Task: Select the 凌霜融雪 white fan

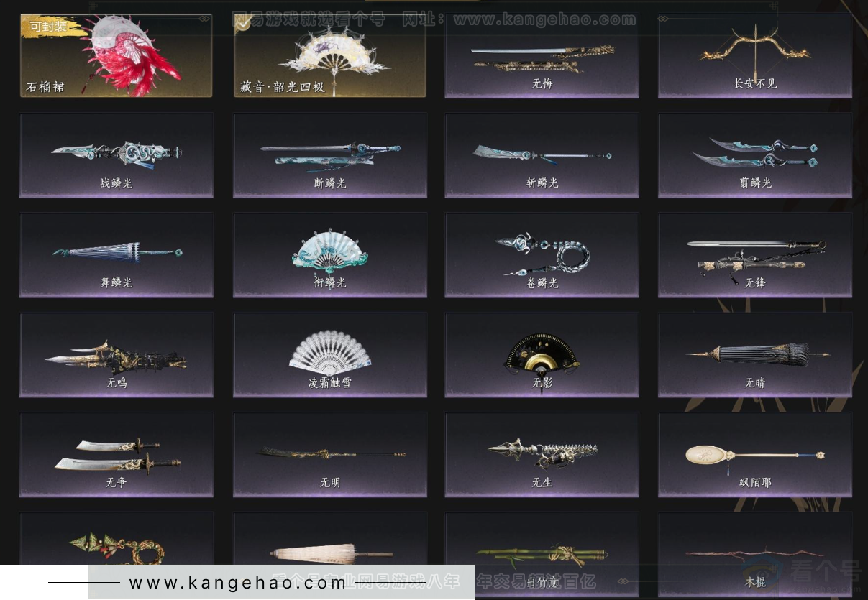Action: [329, 354]
